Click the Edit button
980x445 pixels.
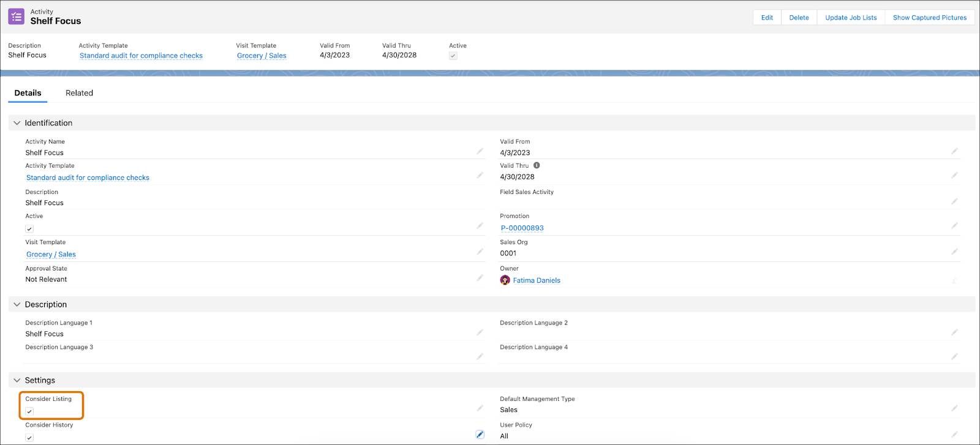point(767,18)
